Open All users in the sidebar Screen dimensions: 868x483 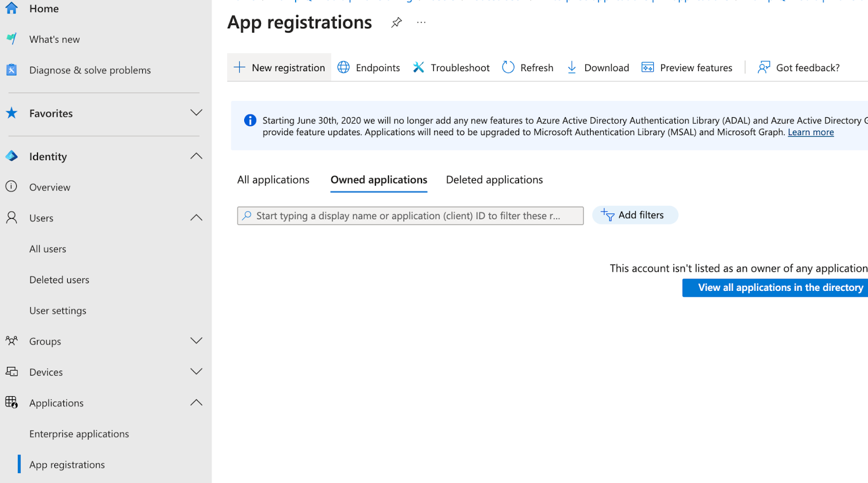(x=48, y=249)
